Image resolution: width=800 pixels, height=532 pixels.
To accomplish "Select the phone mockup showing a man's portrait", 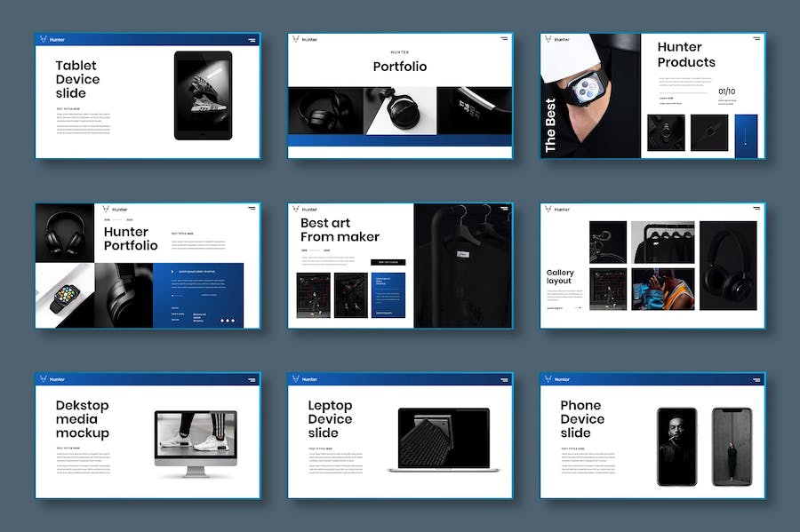I will tap(677, 447).
